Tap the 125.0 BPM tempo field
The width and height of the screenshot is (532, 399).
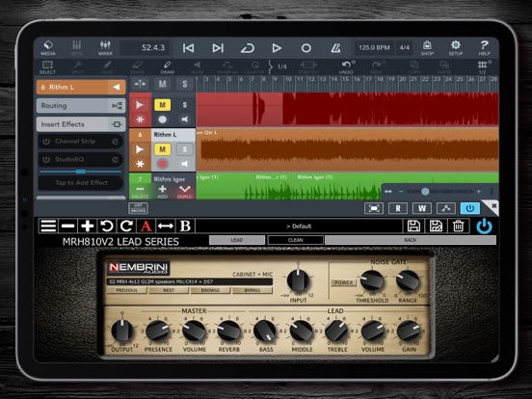[x=374, y=48]
